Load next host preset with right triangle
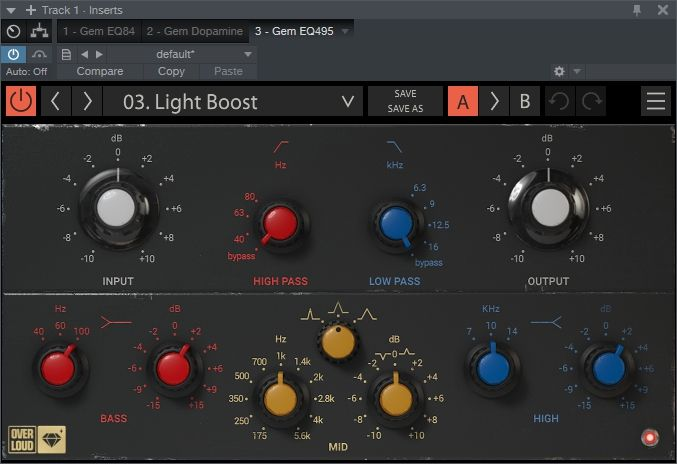Screen dimensions: 677x464 click(x=99, y=54)
